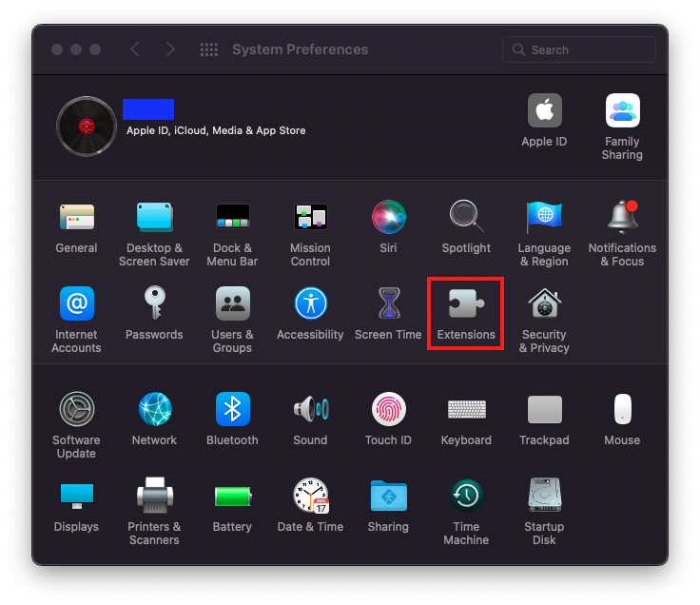
Task: Go forward with the right chevron
Action: click(x=170, y=49)
